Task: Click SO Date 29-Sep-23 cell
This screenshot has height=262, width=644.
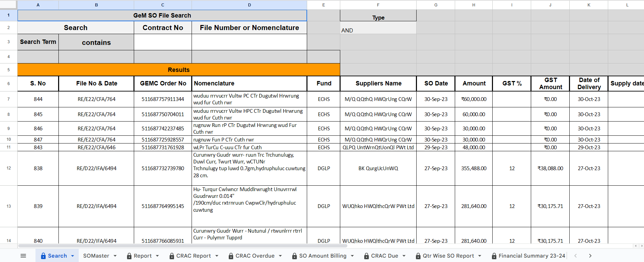Action: click(x=436, y=148)
